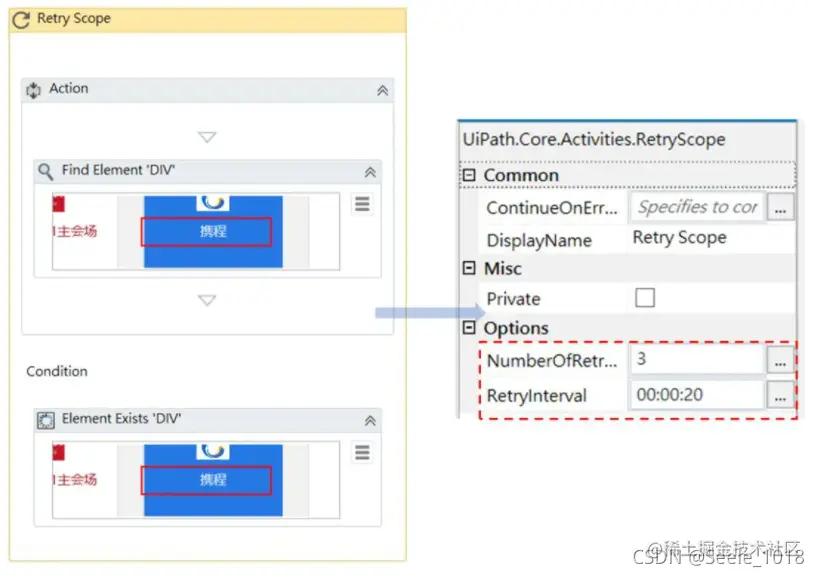
Task: Click the ContinueOnError input field
Action: coord(698,207)
